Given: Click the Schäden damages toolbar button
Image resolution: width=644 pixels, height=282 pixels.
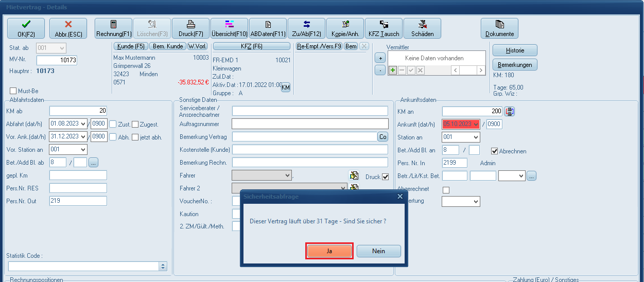Looking at the screenshot, I should click(422, 28).
